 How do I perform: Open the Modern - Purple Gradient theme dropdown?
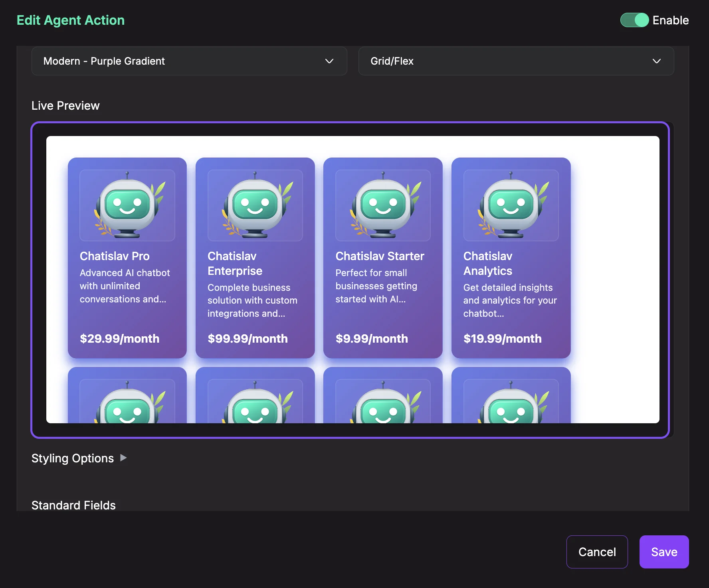[189, 61]
